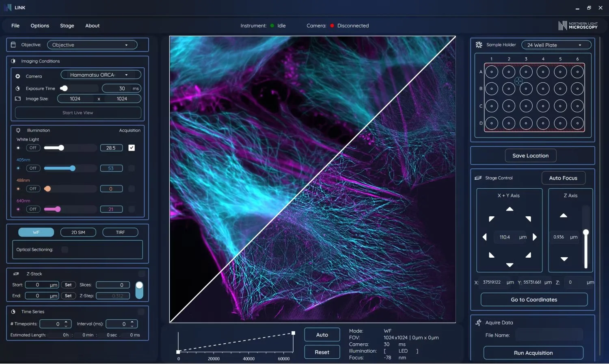Viewport: 609px width, 364px height.
Task: Expand the Objective dropdown
Action: pos(92,45)
